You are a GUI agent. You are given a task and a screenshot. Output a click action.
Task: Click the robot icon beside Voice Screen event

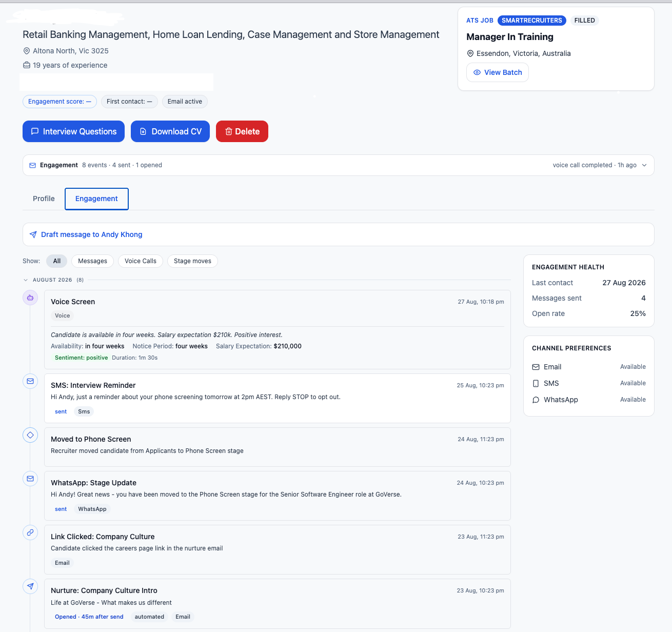(30, 298)
